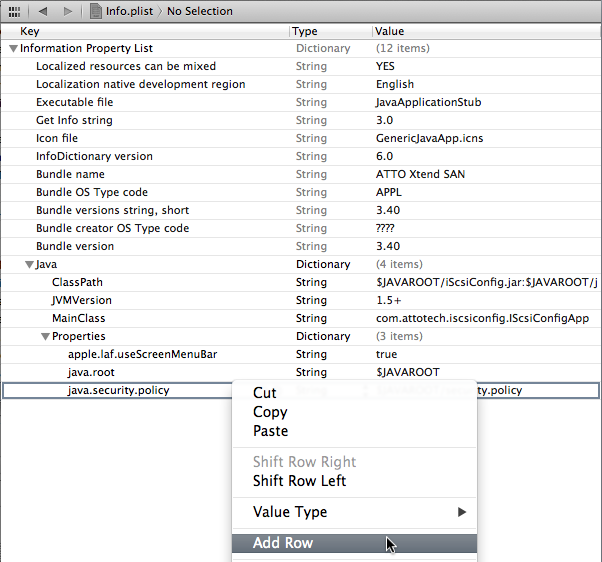Click the back navigation arrow
Image resolution: width=602 pixels, height=562 pixels.
point(43,11)
